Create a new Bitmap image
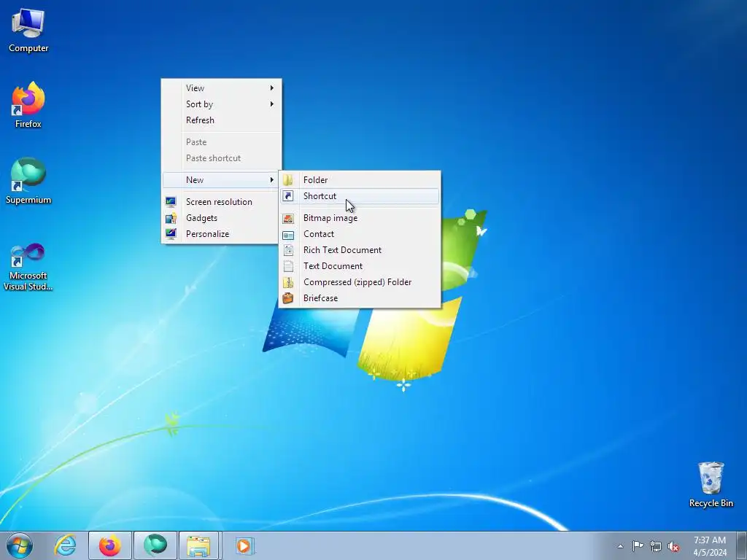747x560 pixels. point(360,218)
